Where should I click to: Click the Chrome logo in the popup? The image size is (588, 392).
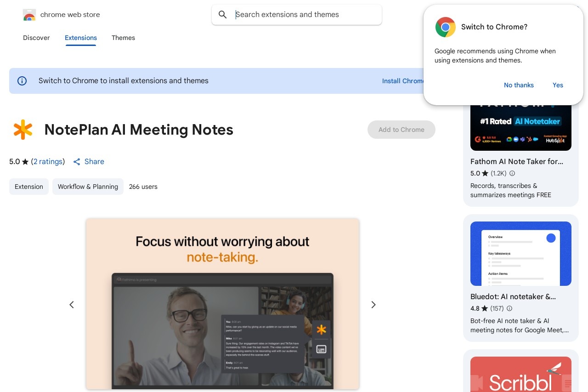[x=446, y=27]
